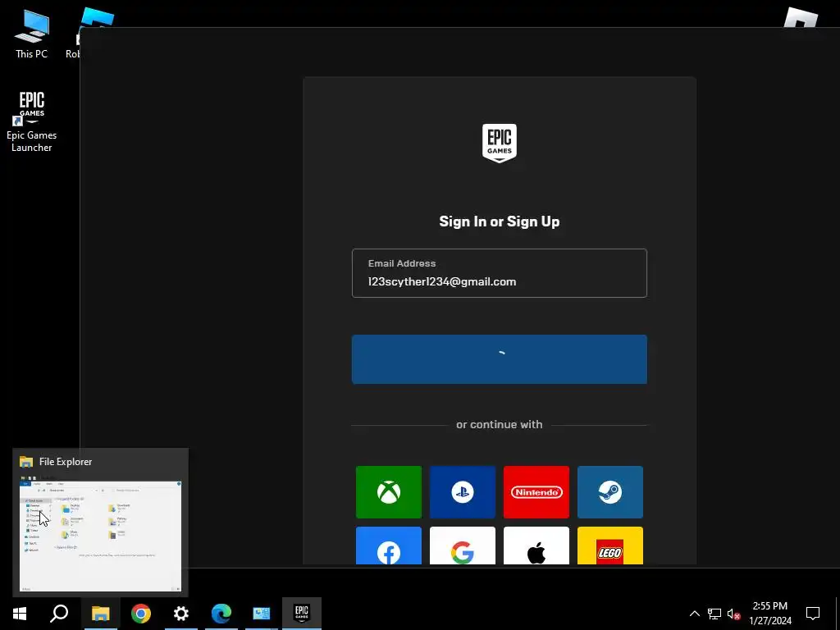Continue with the Google button

click(x=463, y=546)
